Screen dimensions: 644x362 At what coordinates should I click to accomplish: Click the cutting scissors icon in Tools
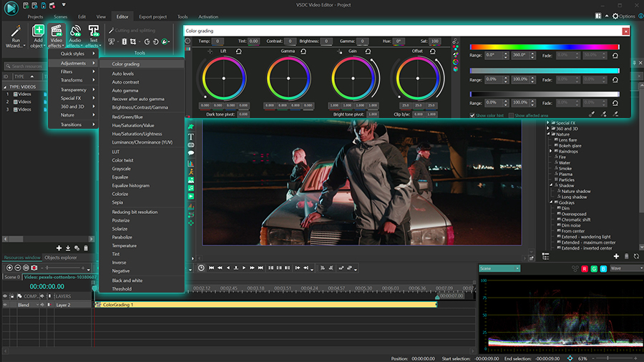[112, 41]
